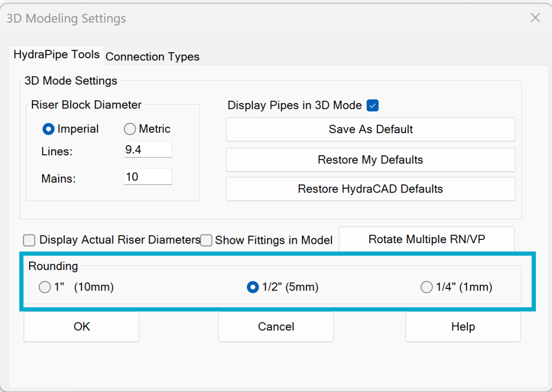Screen dimensions: 552x392
Task: Select 1/2" (5mm) rounding option
Action: click(253, 287)
